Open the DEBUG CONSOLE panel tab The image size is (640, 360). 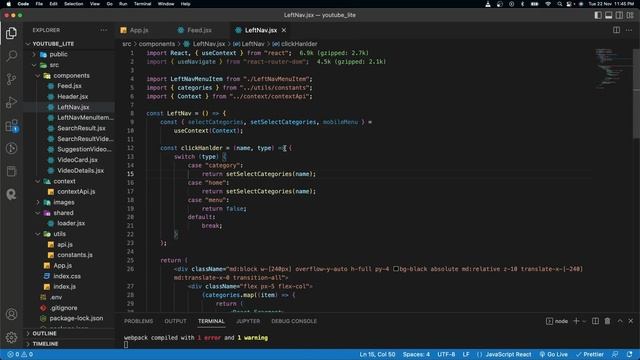pyautogui.click(x=294, y=321)
